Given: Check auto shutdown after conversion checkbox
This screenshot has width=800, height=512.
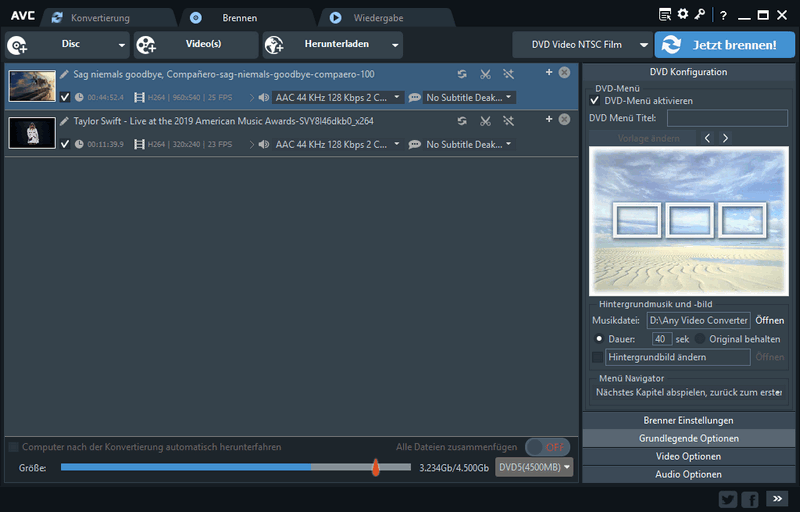Looking at the screenshot, I should pos(14,447).
